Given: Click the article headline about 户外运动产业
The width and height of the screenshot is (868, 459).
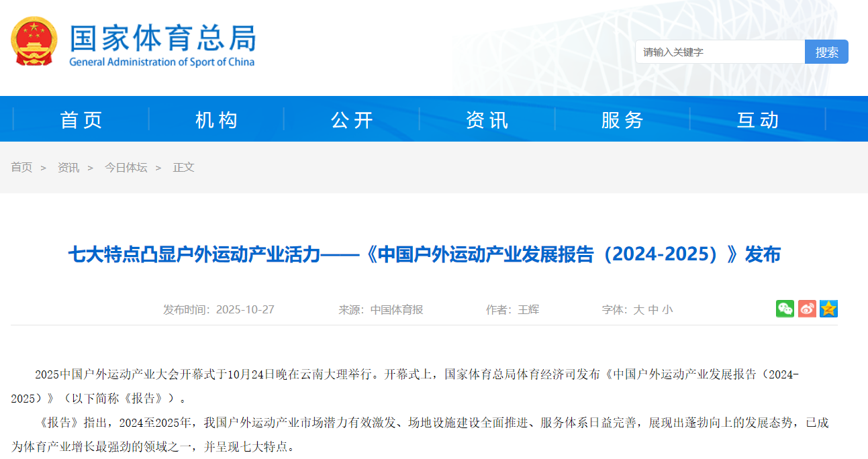Looking at the screenshot, I should 424,254.
